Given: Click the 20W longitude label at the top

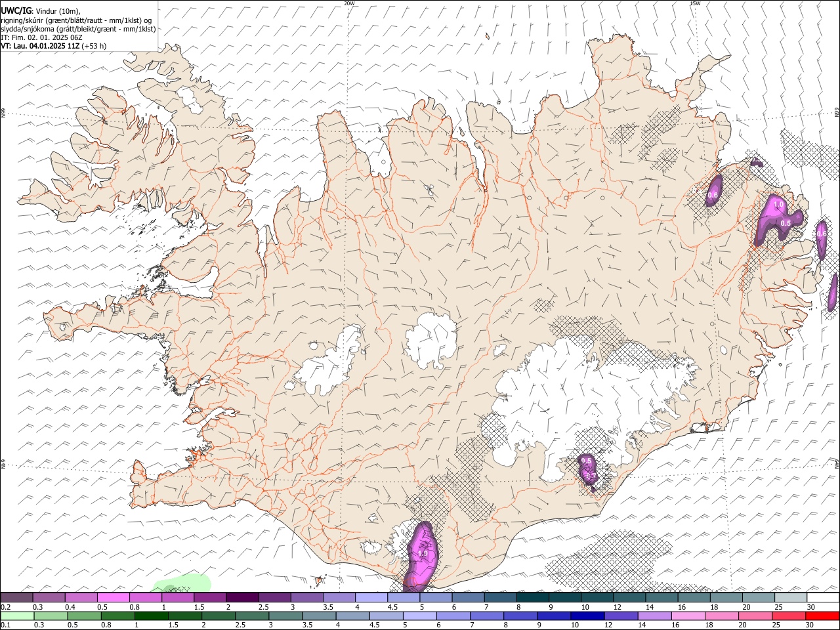Looking at the screenshot, I should pyautogui.click(x=349, y=3).
